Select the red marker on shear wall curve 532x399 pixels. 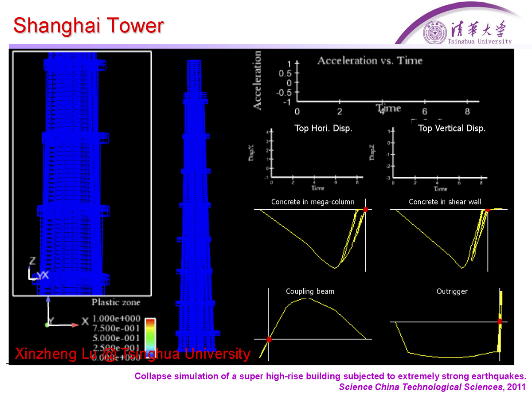pos(488,209)
